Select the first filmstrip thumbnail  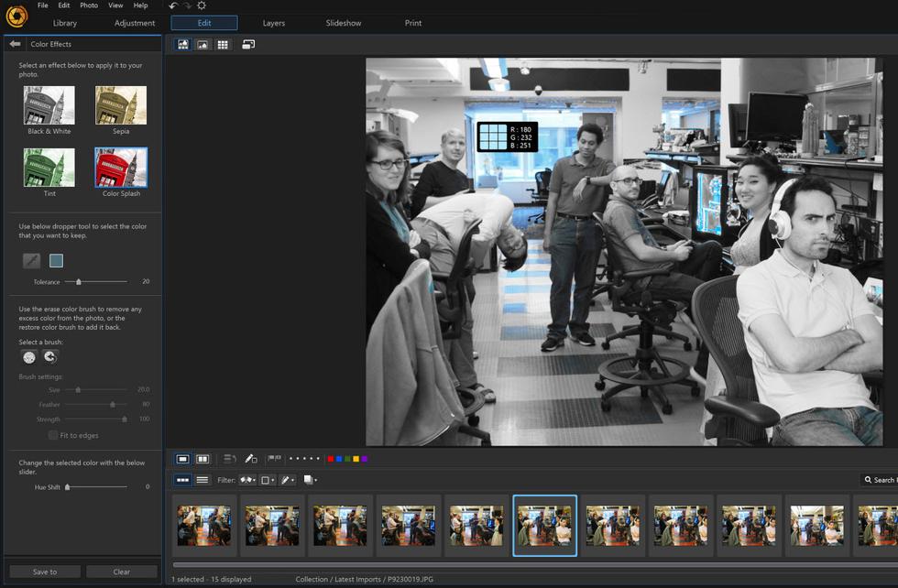click(203, 526)
